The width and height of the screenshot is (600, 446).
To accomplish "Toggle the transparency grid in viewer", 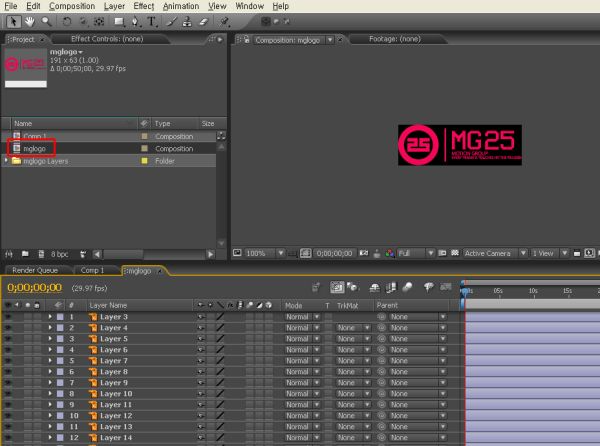I will (x=455, y=253).
